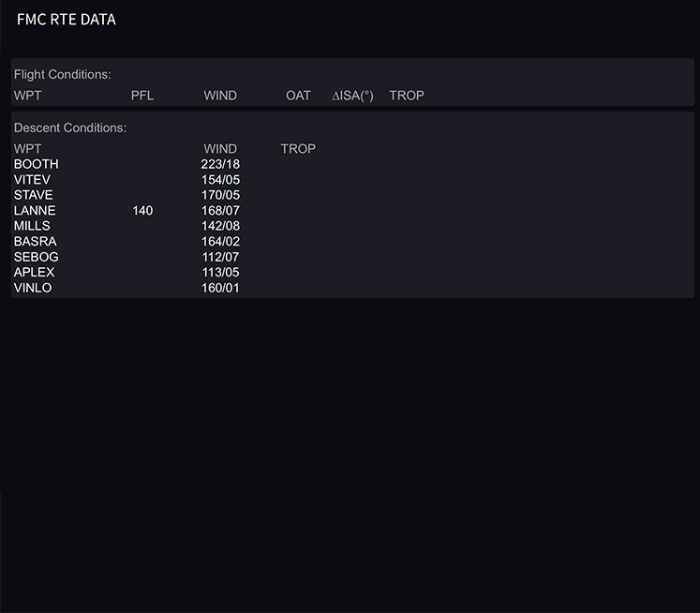Image resolution: width=700 pixels, height=613 pixels.
Task: Click the 223/18 wind value
Action: (220, 164)
